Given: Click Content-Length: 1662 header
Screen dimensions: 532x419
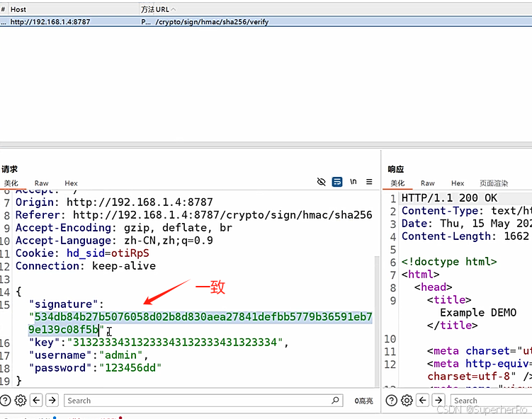Looking at the screenshot, I should click(x=465, y=236).
